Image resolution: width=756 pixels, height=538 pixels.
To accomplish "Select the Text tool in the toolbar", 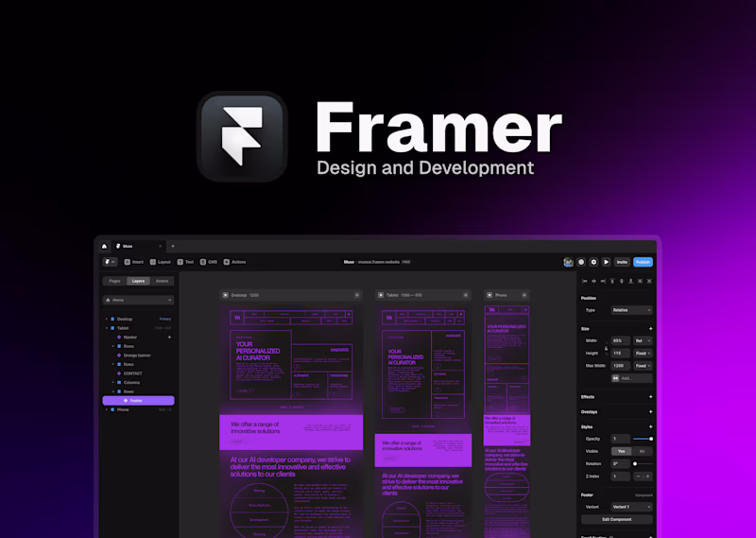I will (185, 262).
